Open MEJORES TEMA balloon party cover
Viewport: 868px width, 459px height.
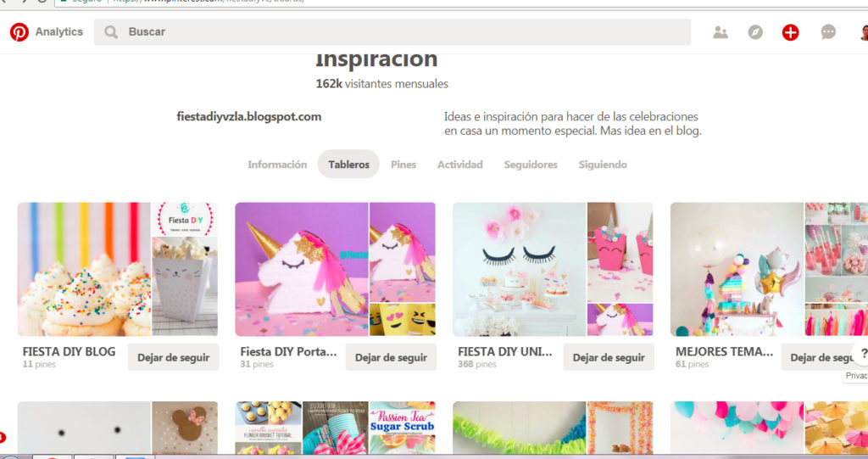coord(737,270)
